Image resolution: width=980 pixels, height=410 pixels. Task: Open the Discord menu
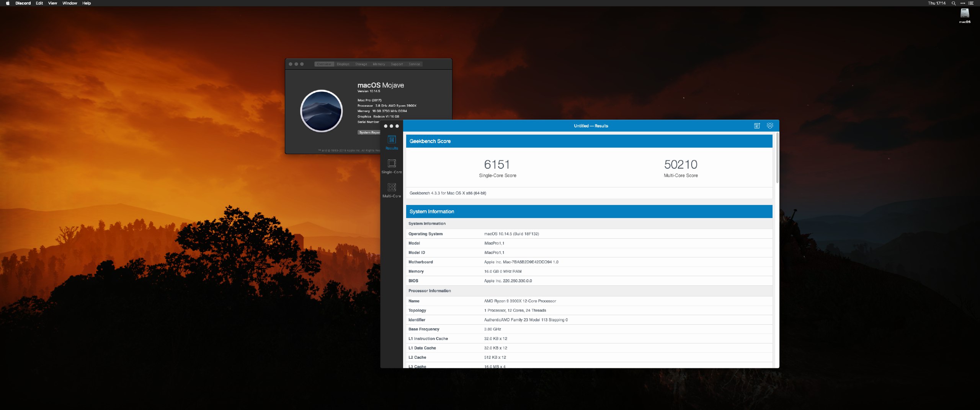(23, 3)
